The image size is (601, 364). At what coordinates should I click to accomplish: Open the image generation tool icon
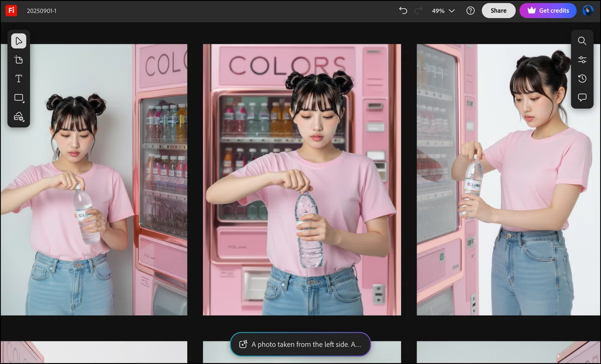coord(19,117)
